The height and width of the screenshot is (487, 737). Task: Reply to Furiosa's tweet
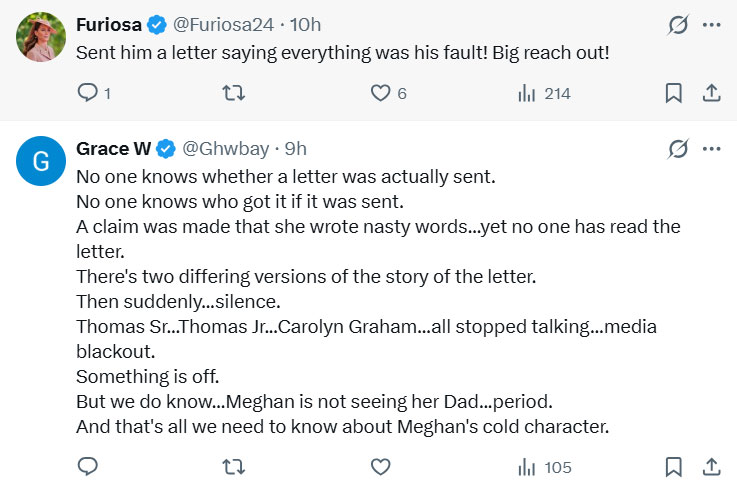tap(88, 93)
